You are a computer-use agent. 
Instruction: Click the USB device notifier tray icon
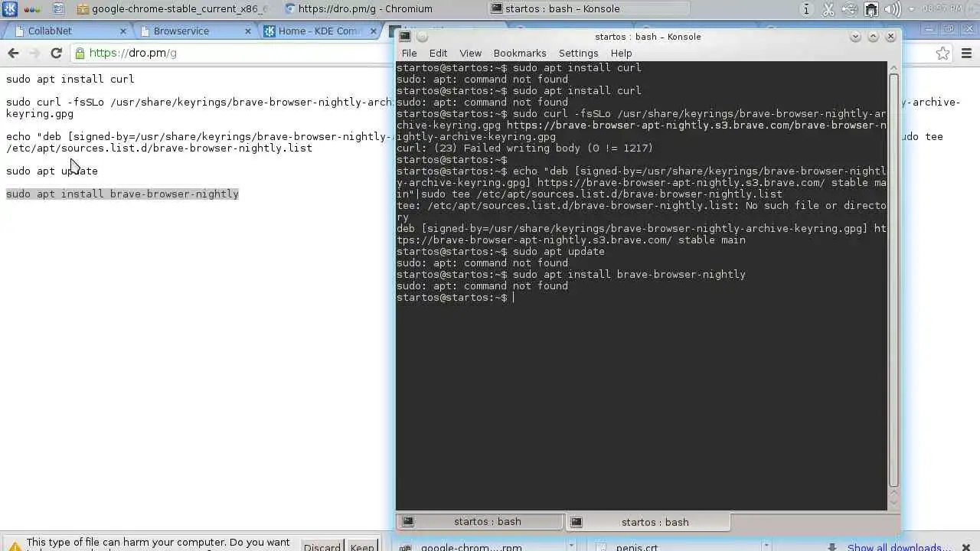849,9
